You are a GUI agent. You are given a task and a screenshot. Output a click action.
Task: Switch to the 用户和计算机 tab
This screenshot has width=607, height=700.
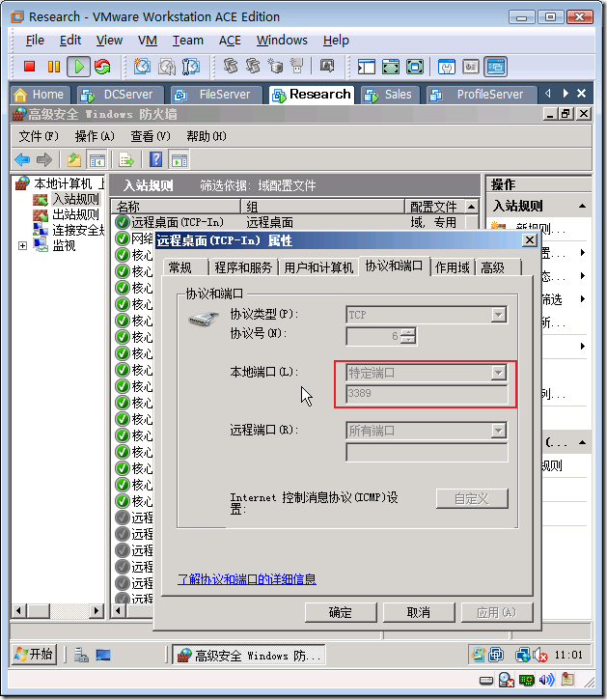(318, 267)
